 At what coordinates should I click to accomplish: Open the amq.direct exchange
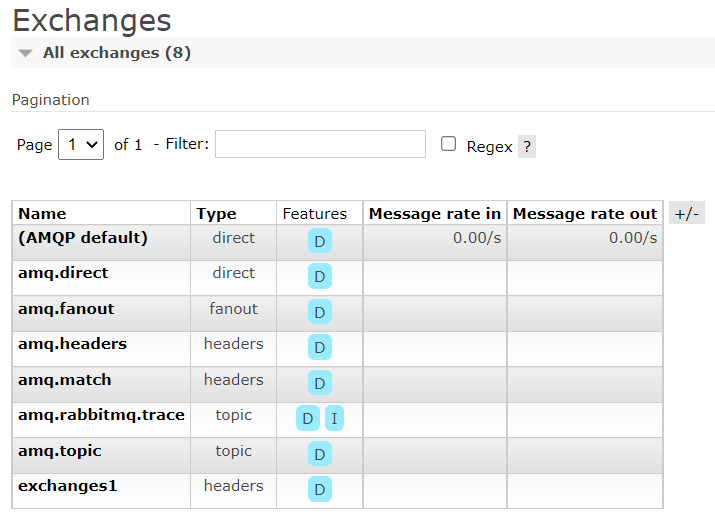coord(63,273)
